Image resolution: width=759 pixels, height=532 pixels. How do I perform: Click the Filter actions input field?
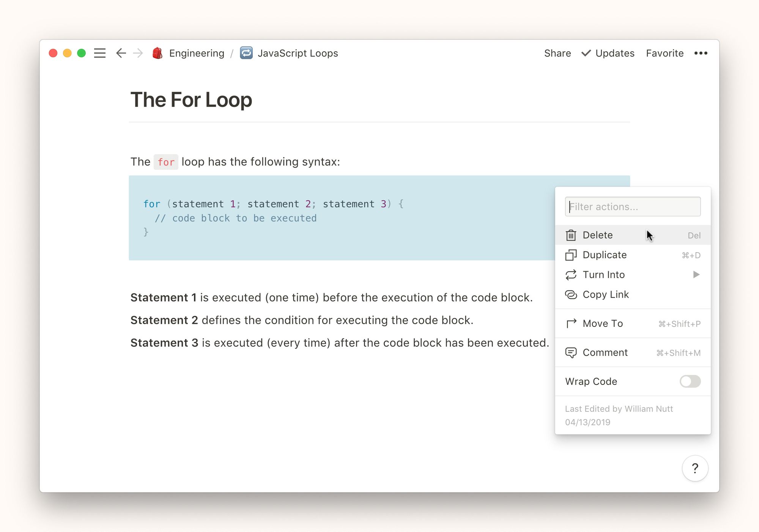pyautogui.click(x=633, y=207)
